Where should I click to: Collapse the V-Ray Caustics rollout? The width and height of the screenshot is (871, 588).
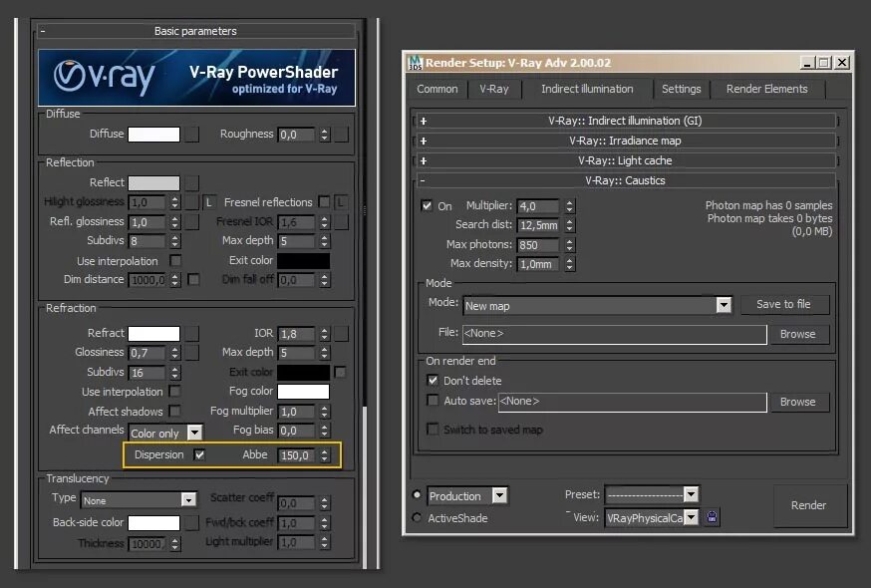tap(626, 180)
